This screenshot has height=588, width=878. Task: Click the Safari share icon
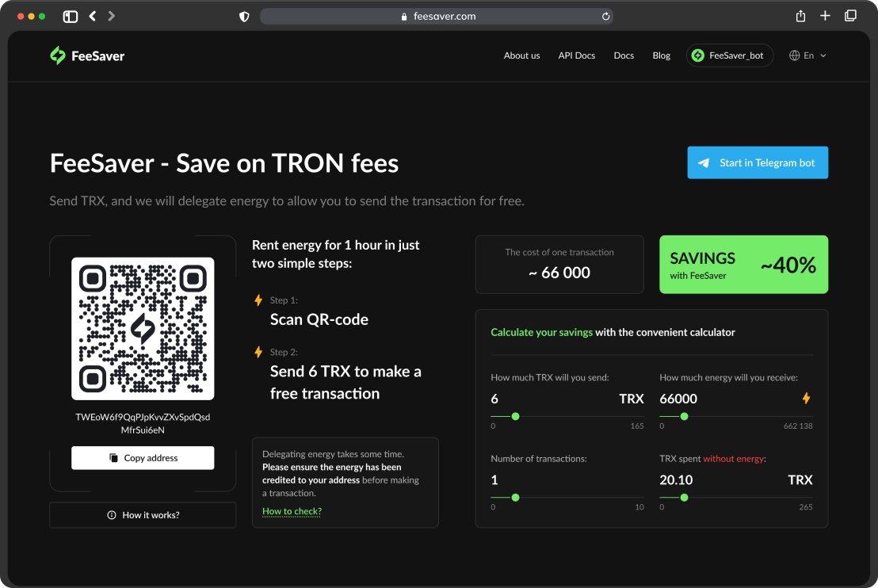coord(800,16)
